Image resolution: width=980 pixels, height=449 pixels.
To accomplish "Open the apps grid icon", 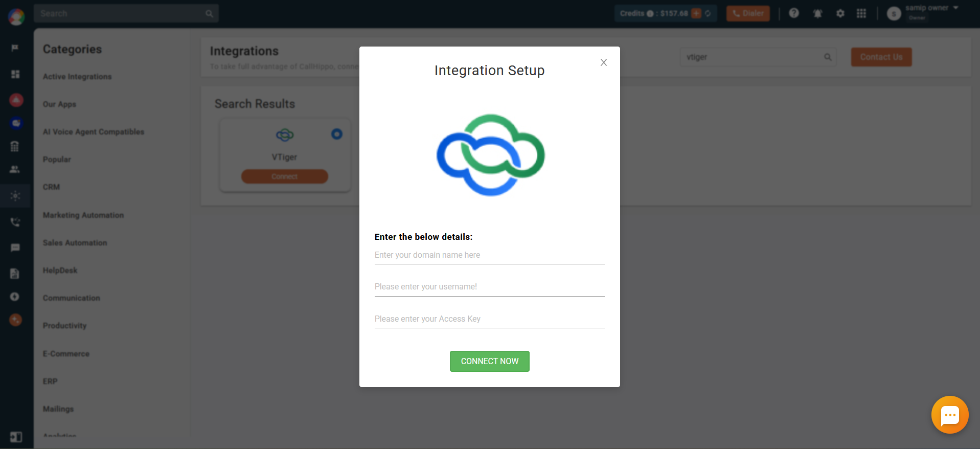I will pyautogui.click(x=861, y=13).
